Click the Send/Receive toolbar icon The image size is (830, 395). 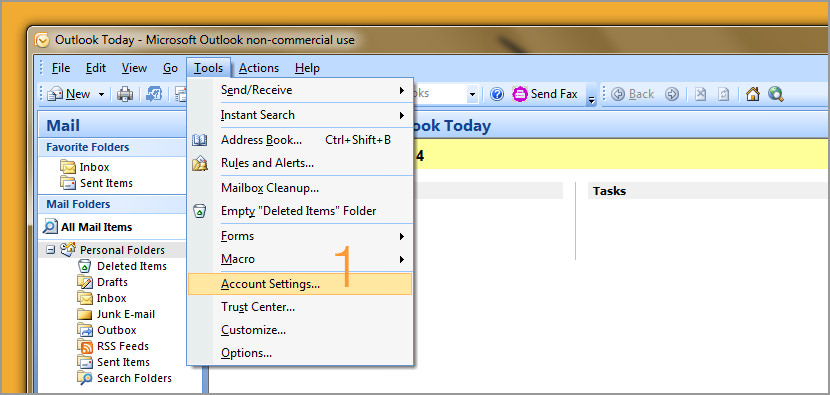154,94
